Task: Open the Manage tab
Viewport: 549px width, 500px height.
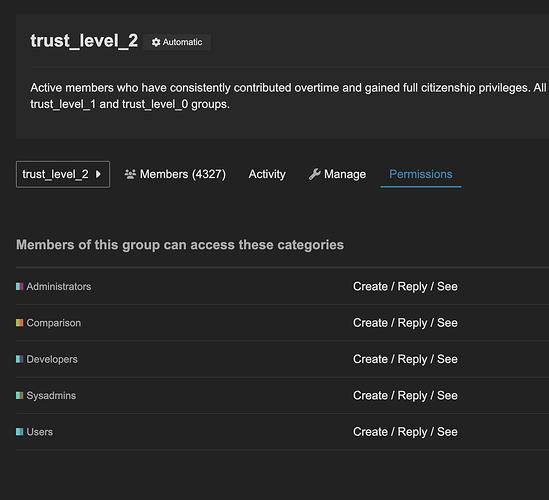Action: tap(337, 174)
